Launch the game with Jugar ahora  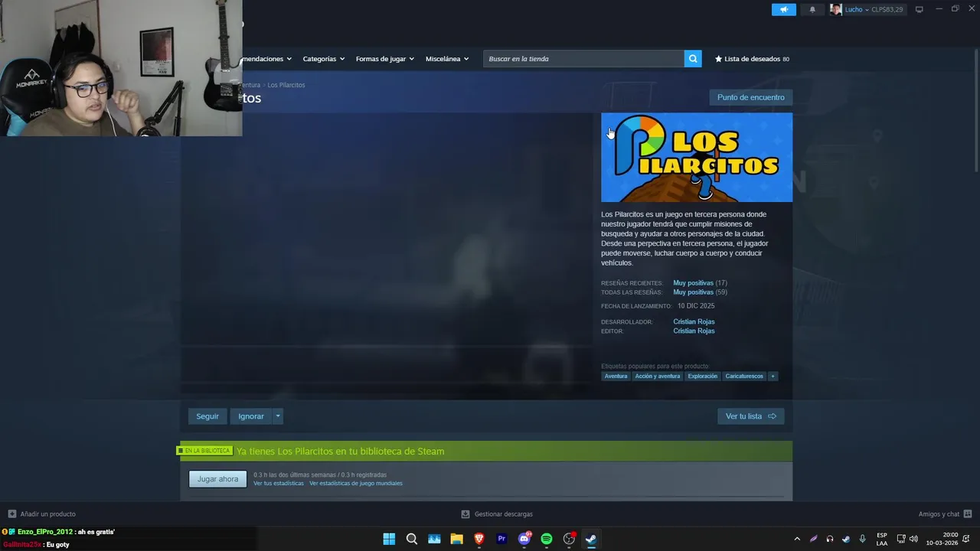(217, 479)
